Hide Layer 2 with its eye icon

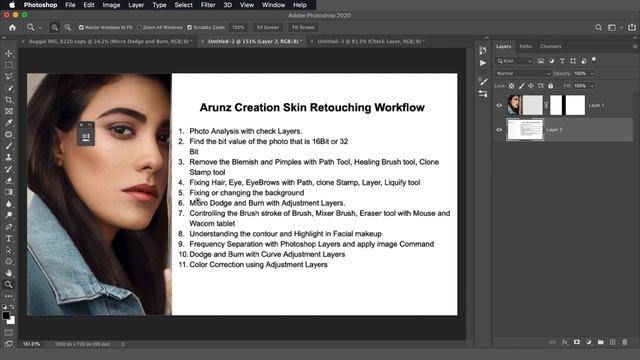click(499, 130)
